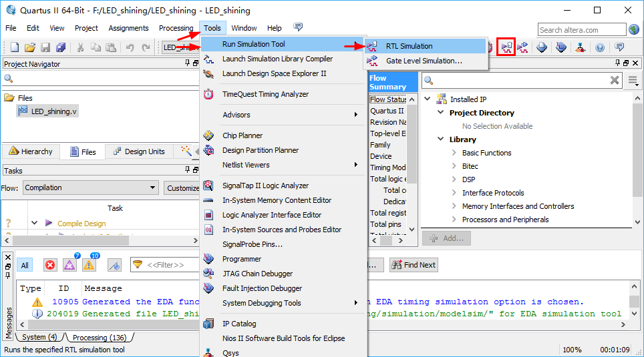Click the Copy toolbar icon
The image size is (644, 357).
96,47
